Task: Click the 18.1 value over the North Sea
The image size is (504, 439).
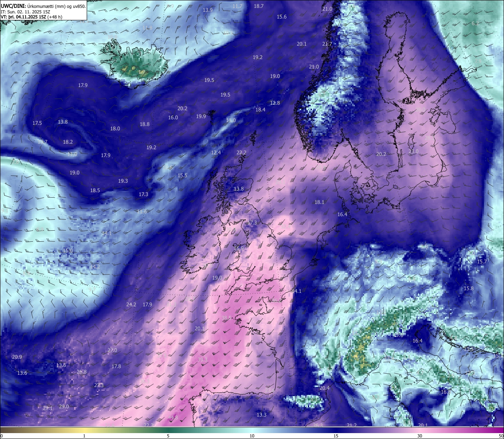Action: 319,202
